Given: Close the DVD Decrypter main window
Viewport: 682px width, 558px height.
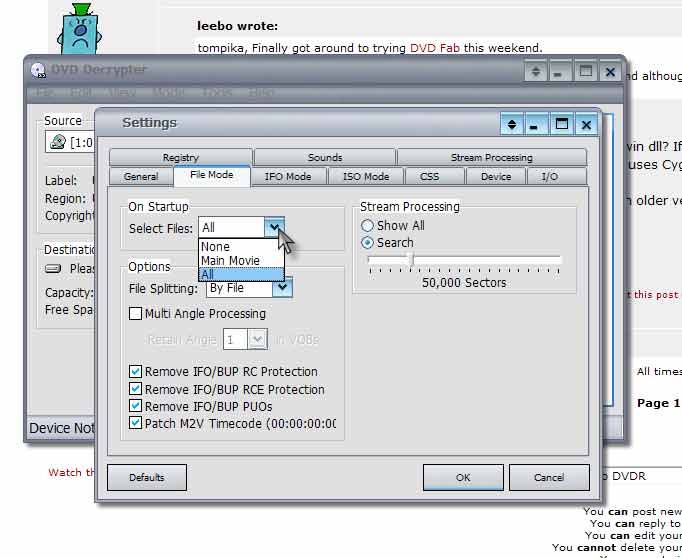Looking at the screenshot, I should click(610, 72).
